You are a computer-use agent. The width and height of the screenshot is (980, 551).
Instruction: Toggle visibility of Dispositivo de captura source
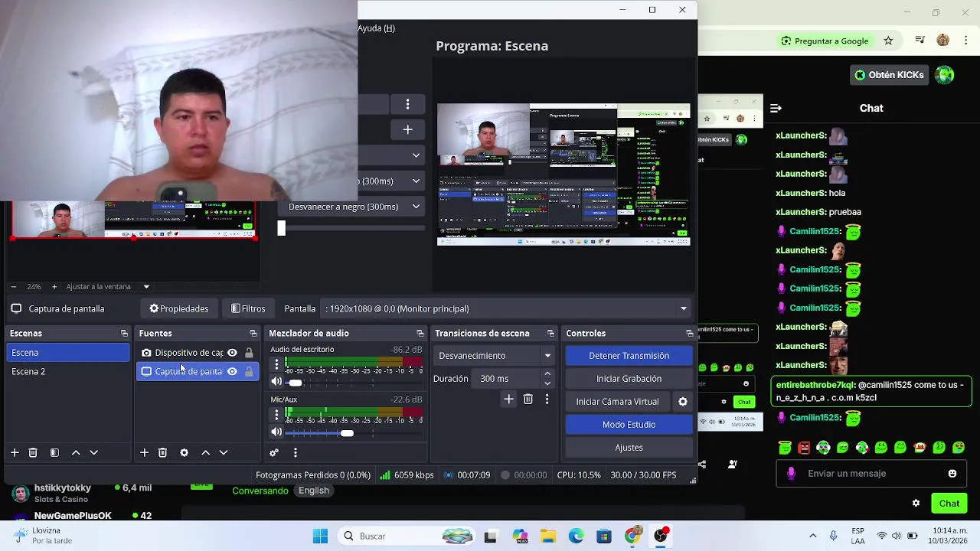(232, 353)
